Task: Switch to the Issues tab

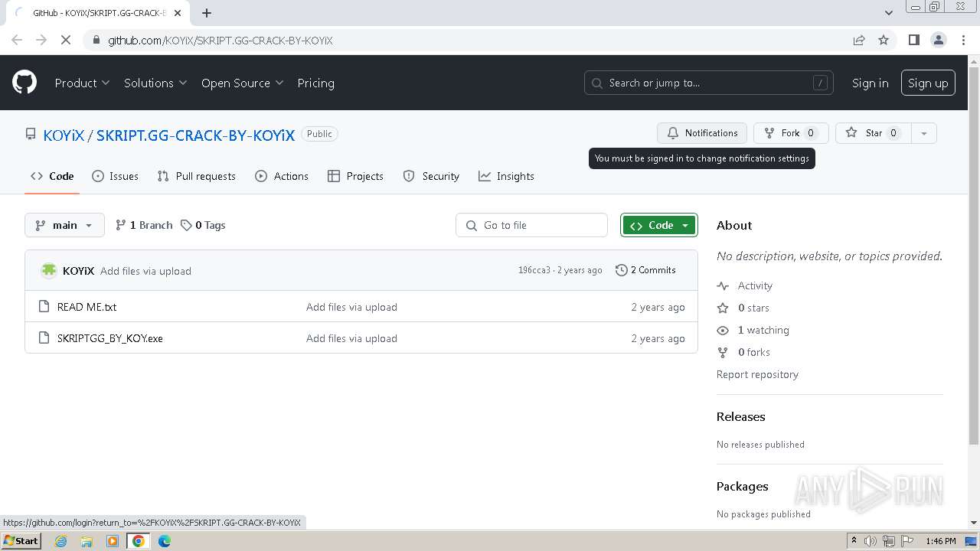Action: 116,176
